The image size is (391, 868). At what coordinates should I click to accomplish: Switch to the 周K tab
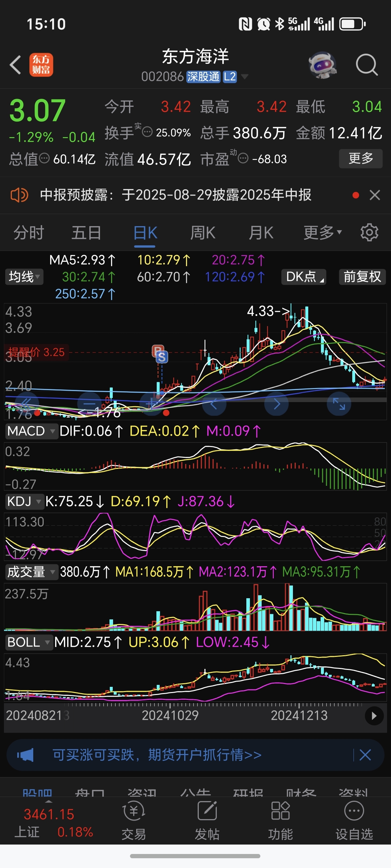click(x=203, y=233)
